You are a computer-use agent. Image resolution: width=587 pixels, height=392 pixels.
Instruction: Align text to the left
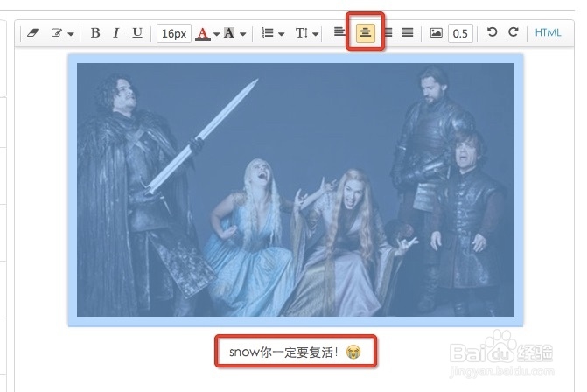click(339, 32)
